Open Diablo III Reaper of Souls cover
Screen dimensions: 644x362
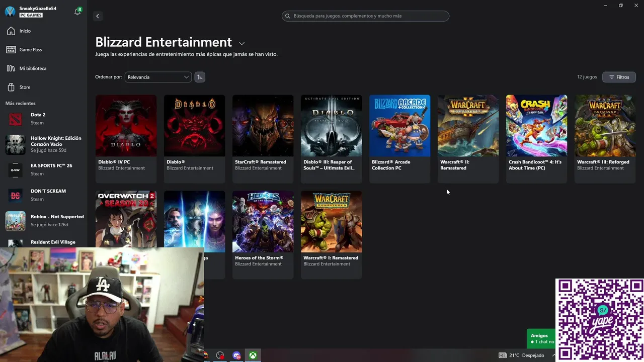coord(331,126)
